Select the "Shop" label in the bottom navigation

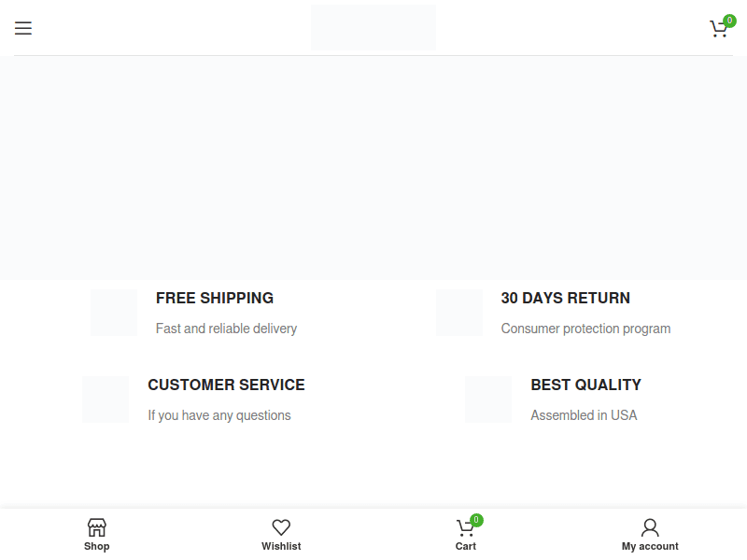(96, 547)
